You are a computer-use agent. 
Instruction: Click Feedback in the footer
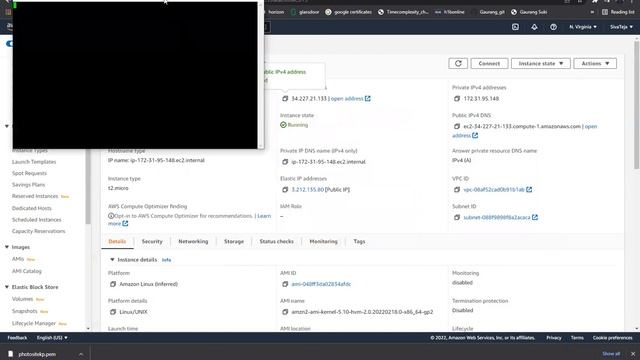17,338
